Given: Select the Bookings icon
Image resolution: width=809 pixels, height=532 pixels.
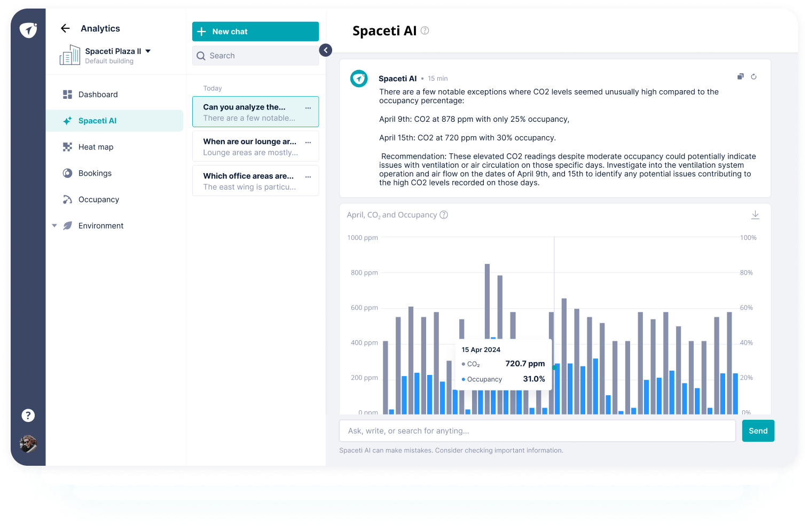Looking at the screenshot, I should (67, 173).
